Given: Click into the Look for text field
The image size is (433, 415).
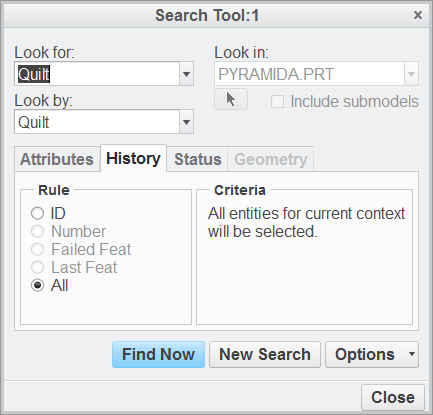Looking at the screenshot, I should (97, 74).
